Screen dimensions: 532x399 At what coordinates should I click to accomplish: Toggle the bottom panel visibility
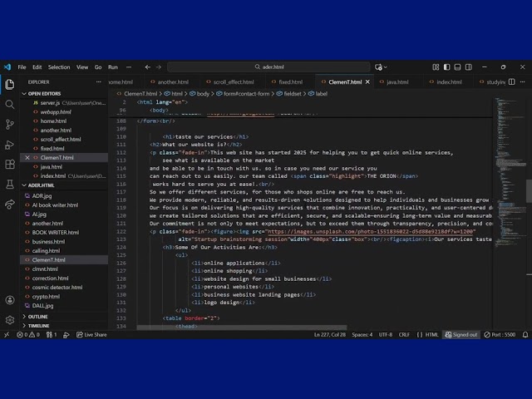457,67
